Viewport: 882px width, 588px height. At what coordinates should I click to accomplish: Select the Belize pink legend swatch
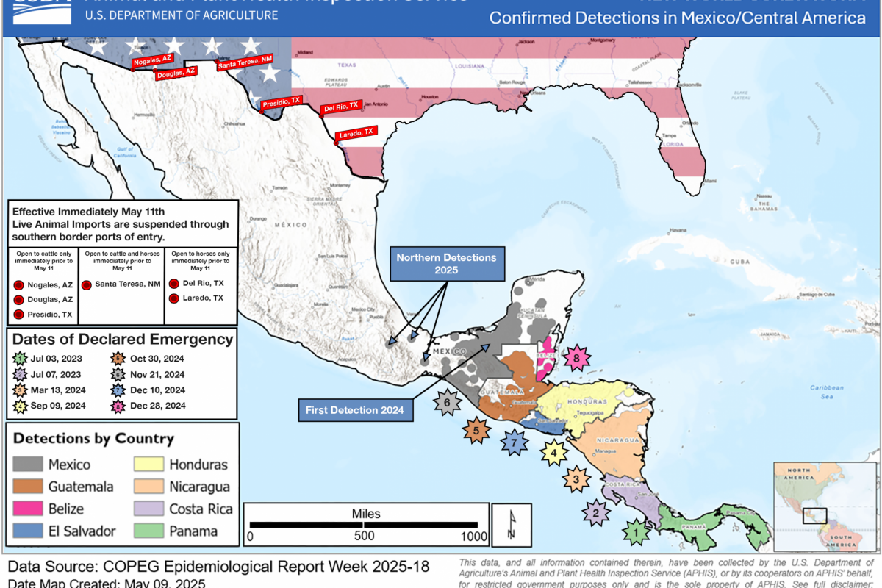(28, 509)
